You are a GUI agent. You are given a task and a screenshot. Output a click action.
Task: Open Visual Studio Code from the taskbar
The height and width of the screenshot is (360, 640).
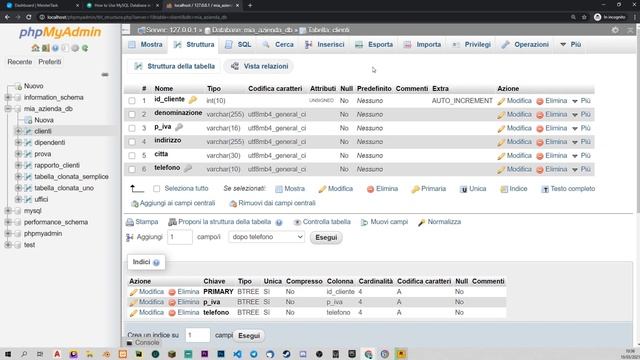(237, 354)
